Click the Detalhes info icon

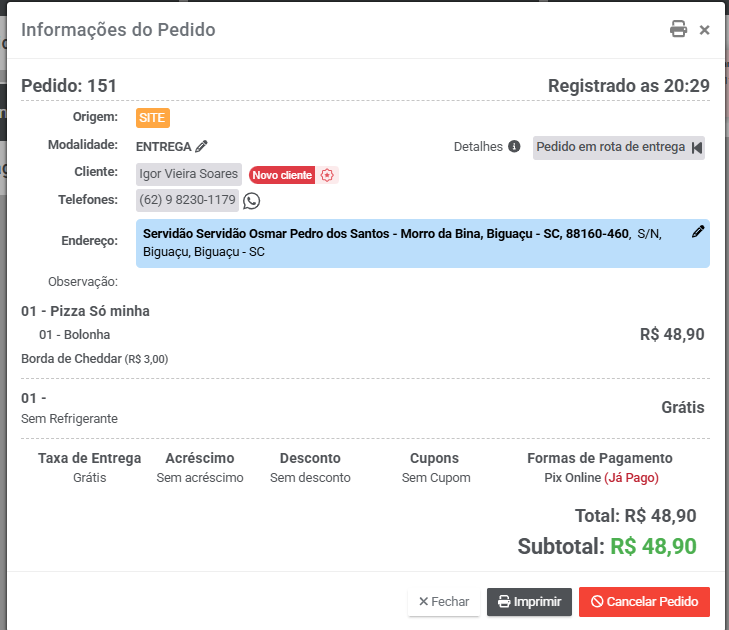pos(514,146)
